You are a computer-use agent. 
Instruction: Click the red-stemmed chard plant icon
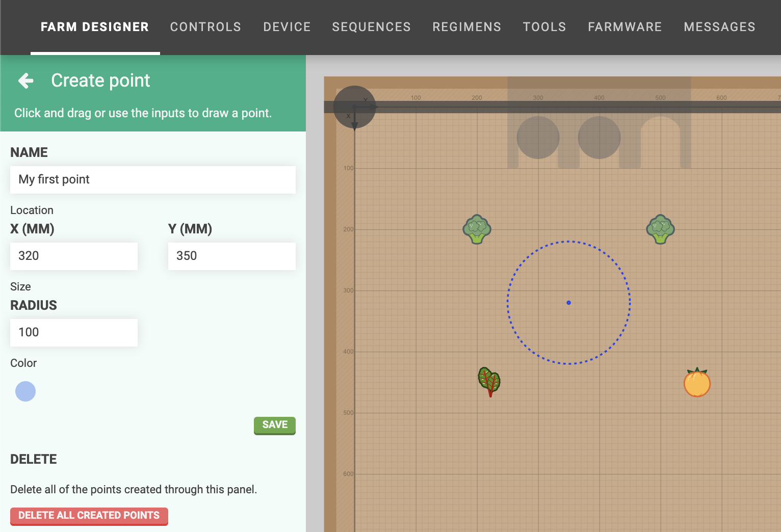click(x=489, y=382)
